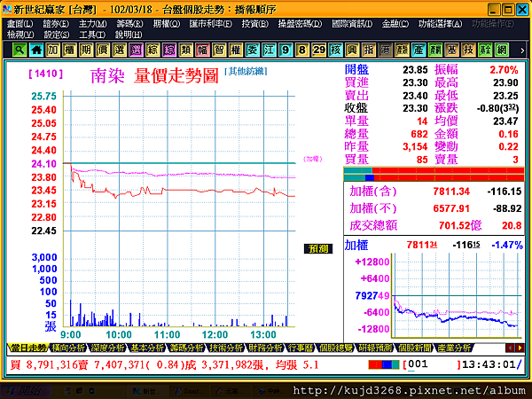Open the 畫面(L) menu
Viewport: 532px width, 399px height.
point(20,24)
